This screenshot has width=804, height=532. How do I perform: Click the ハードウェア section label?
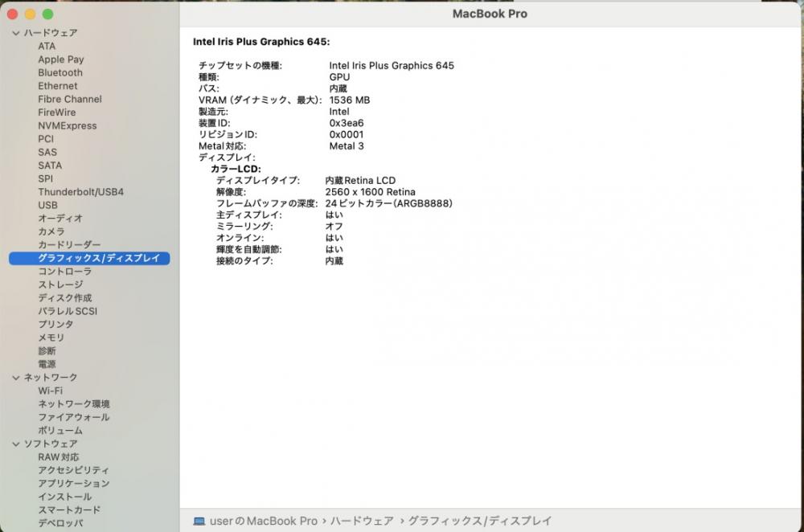tap(51, 33)
